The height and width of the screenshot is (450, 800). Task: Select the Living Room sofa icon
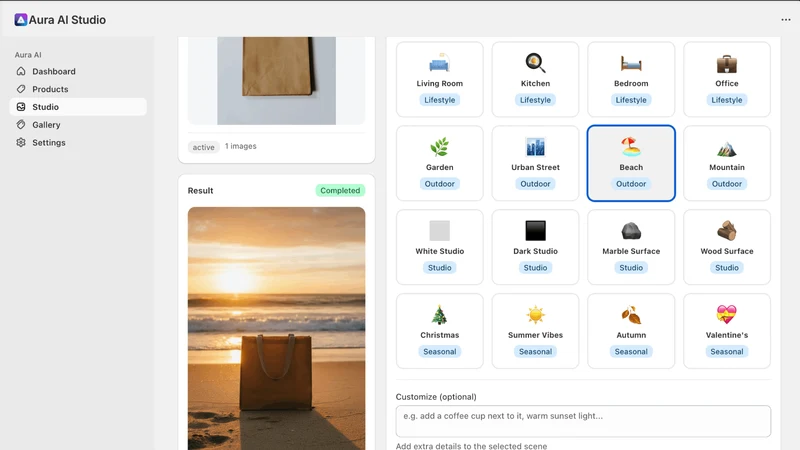click(439, 64)
